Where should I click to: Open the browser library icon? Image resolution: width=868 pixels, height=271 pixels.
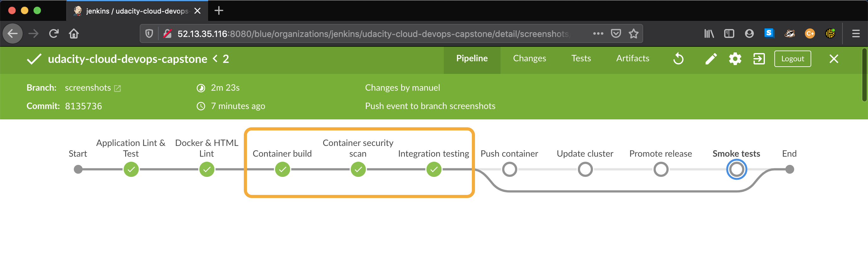pyautogui.click(x=709, y=33)
